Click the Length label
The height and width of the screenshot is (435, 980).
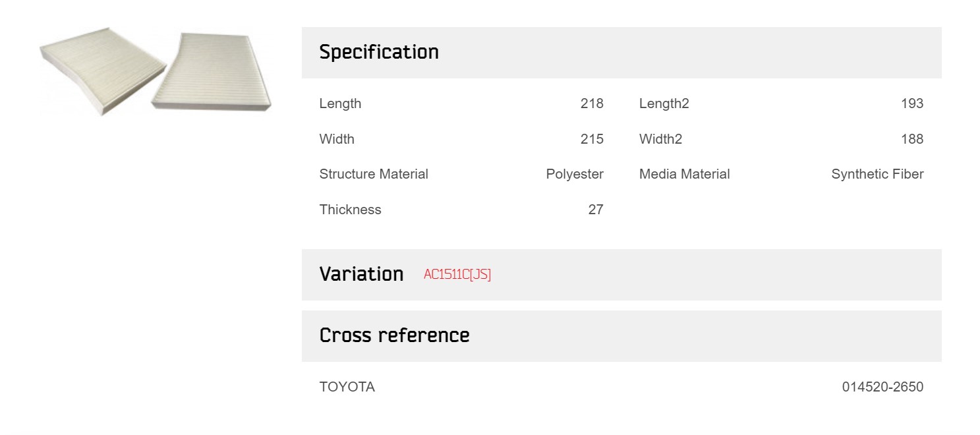coord(340,103)
